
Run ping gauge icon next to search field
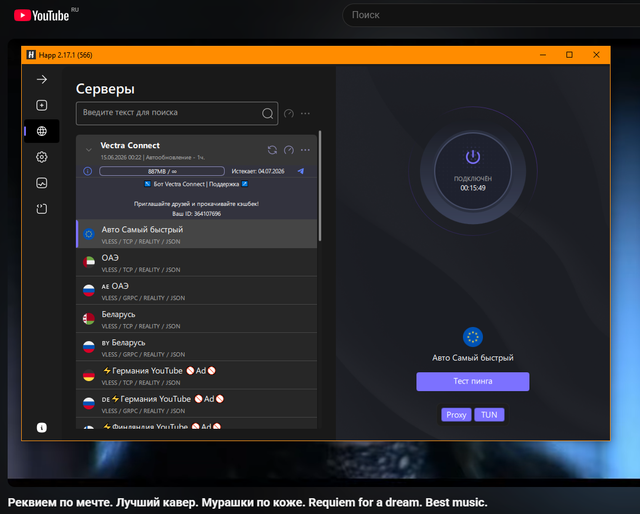tap(289, 113)
